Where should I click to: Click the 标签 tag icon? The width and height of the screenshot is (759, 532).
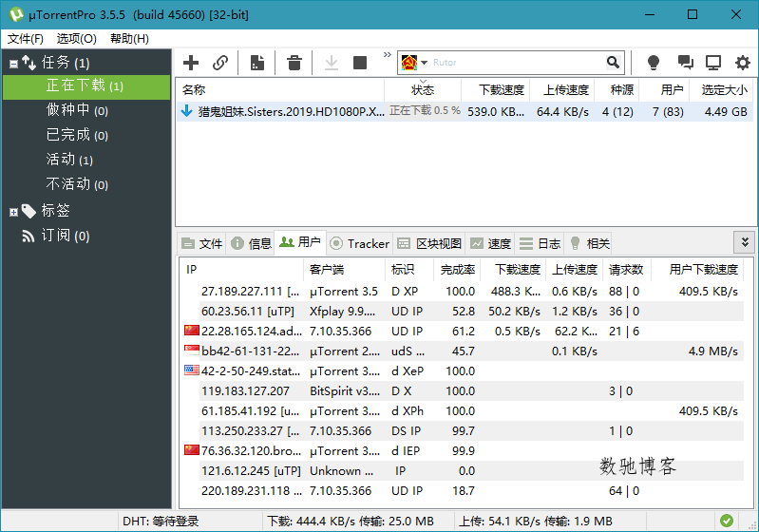28,211
